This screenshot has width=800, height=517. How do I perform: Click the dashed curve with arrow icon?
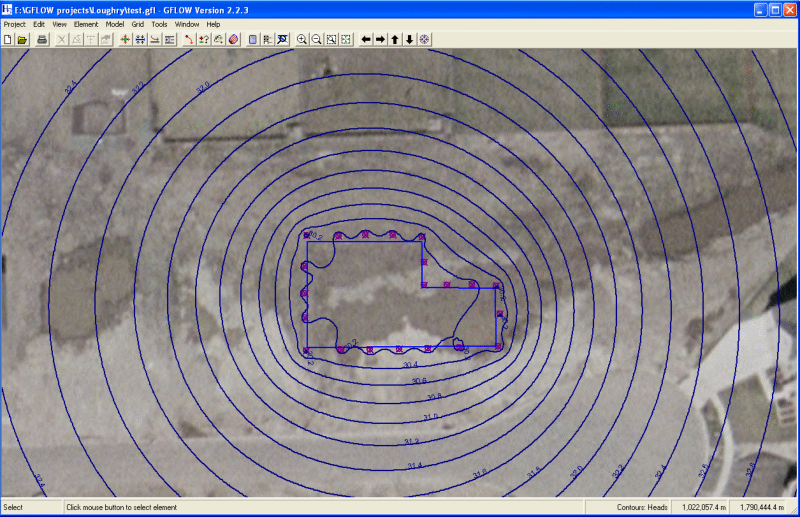218,39
